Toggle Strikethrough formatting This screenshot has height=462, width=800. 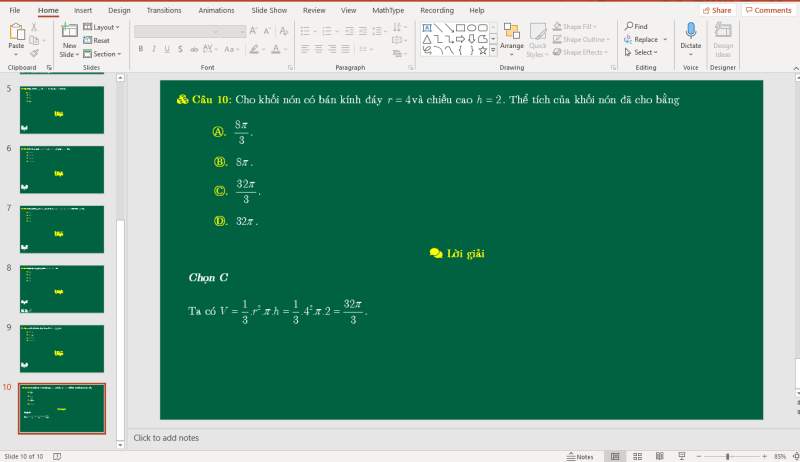pos(194,49)
